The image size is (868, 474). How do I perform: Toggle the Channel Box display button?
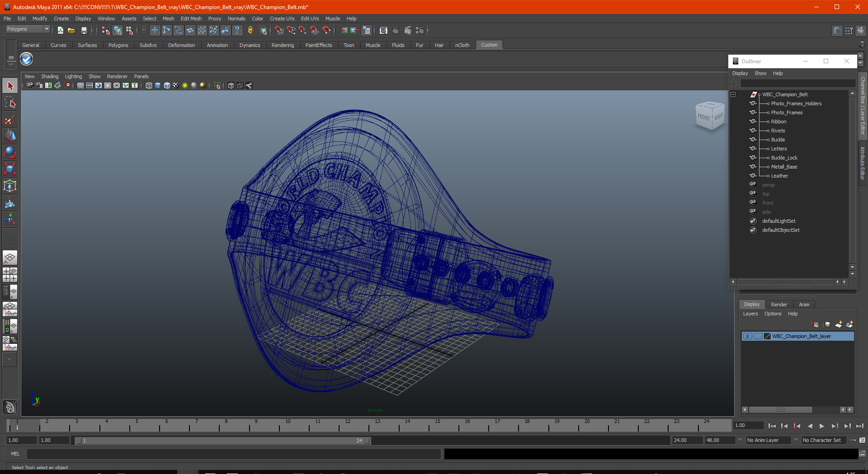(860, 30)
